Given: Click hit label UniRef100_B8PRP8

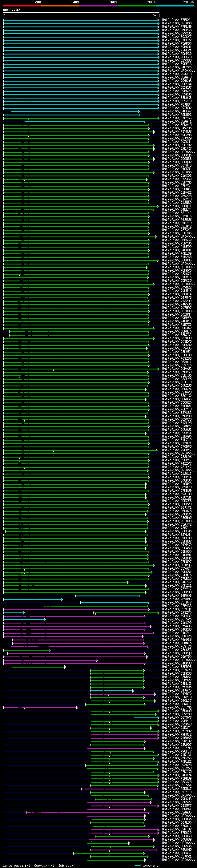Looking at the screenshot, I should click(x=177, y=667).
